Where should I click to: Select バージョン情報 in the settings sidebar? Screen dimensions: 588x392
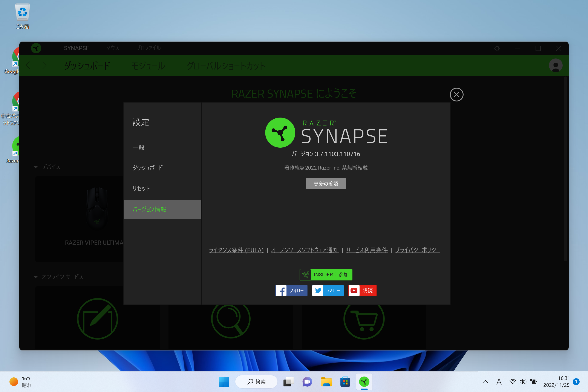(x=150, y=209)
